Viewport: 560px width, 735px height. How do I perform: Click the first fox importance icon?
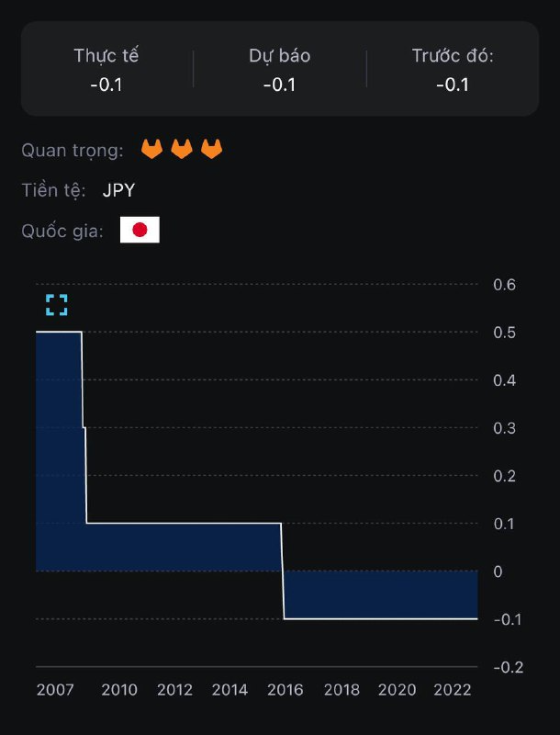tap(151, 148)
